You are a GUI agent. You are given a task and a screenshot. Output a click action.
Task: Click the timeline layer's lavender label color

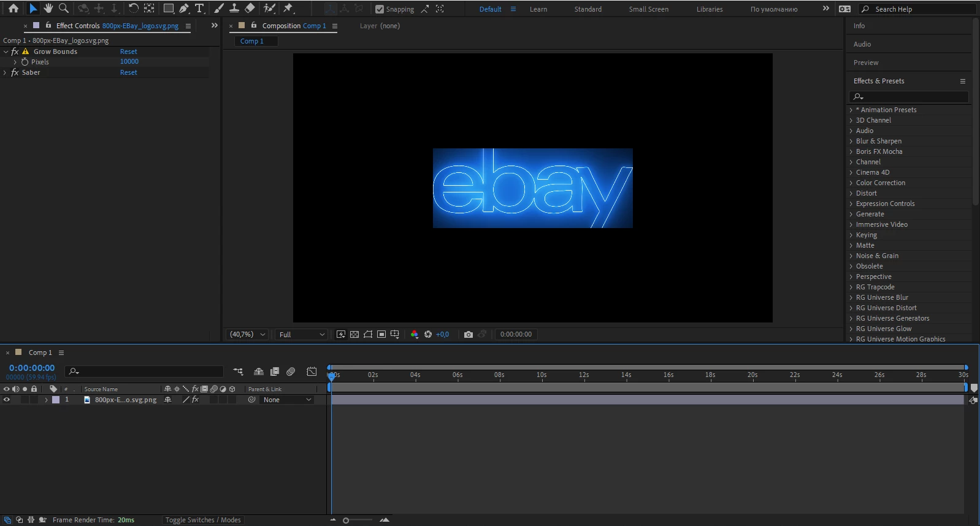pos(56,400)
